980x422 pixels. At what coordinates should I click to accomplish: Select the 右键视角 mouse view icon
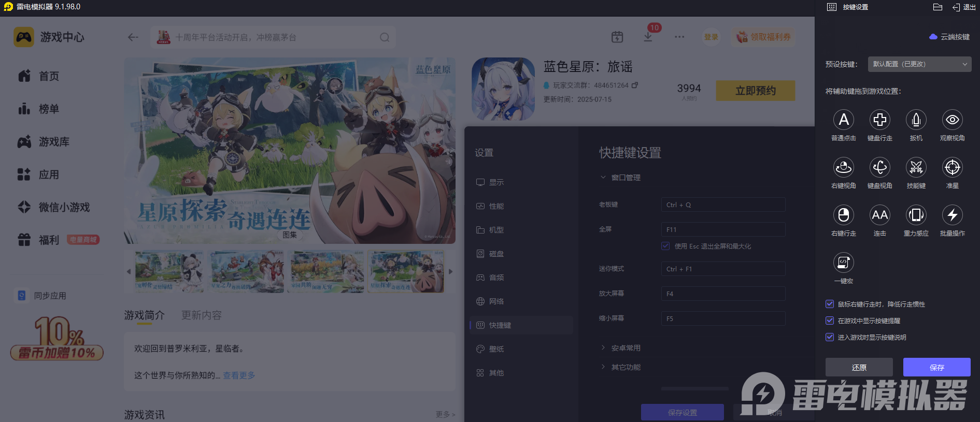point(844,167)
